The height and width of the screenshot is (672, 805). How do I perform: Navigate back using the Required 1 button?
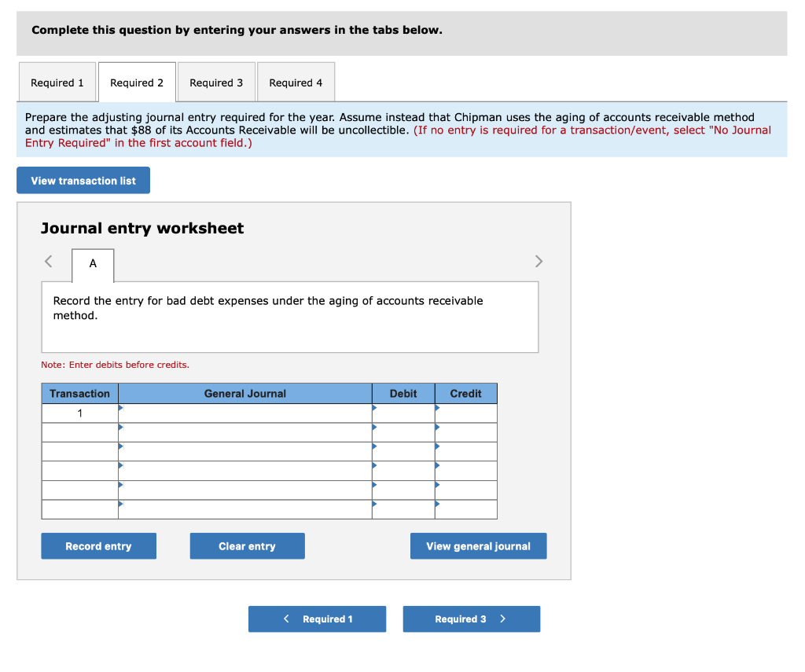point(317,619)
